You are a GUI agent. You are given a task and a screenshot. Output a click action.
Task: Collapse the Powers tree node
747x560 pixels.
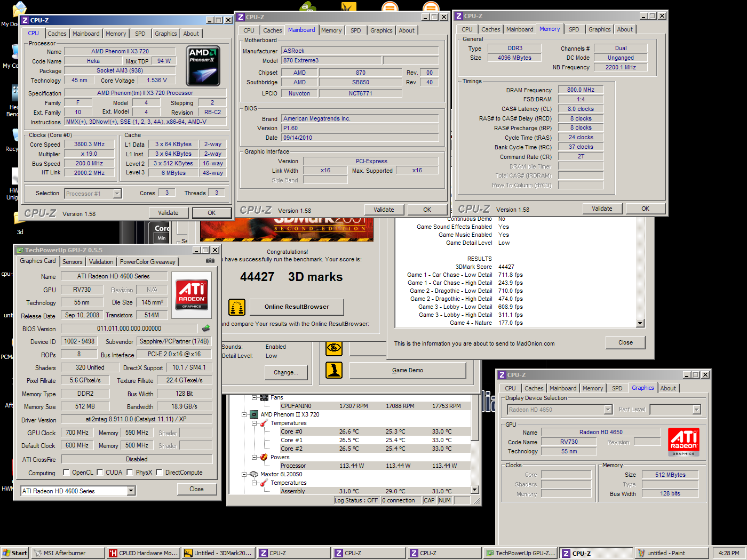tap(254, 458)
